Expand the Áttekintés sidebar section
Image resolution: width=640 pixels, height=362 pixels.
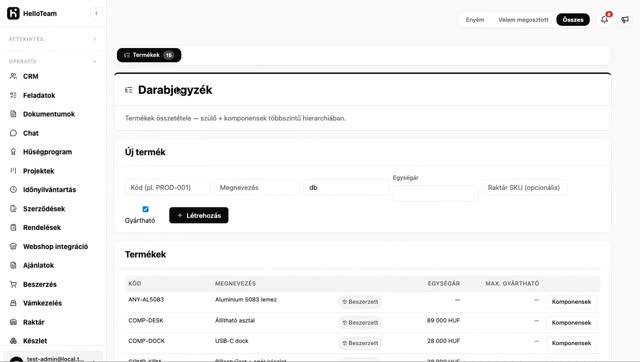pyautogui.click(x=95, y=39)
